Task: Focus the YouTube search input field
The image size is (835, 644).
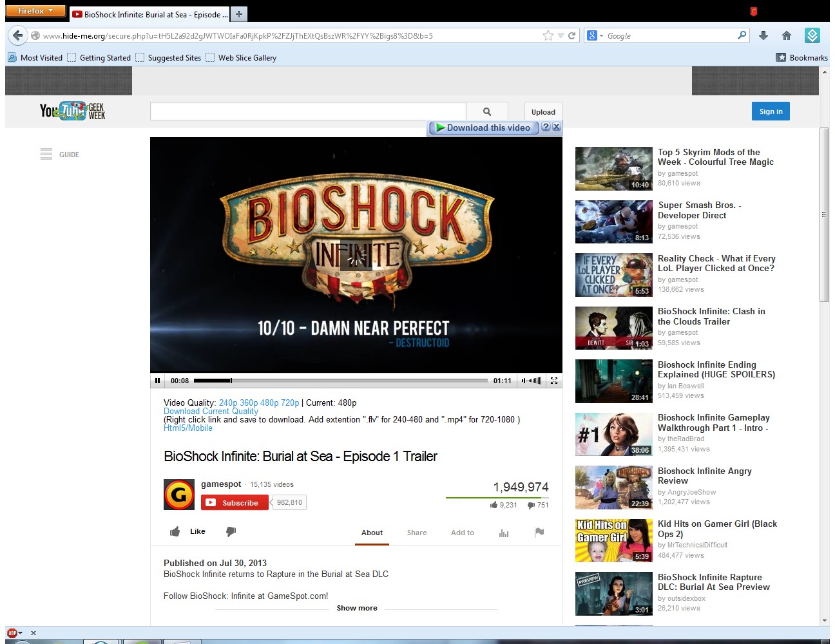Action: (x=308, y=111)
